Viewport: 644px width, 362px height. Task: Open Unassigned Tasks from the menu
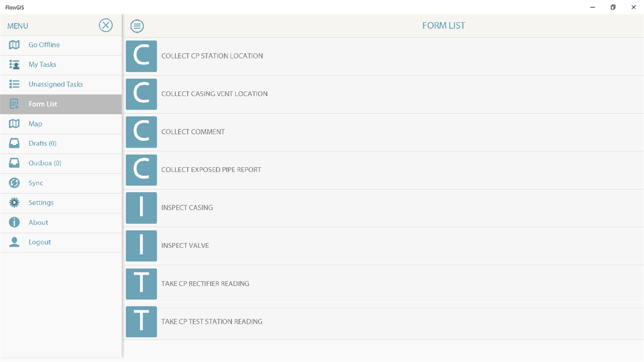click(61, 85)
